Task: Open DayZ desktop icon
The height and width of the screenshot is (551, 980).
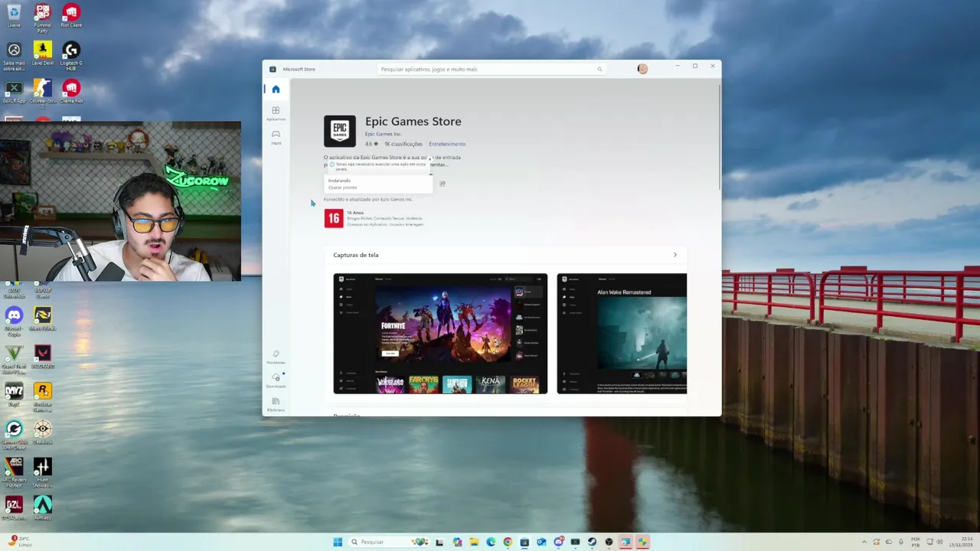Action: [14, 394]
